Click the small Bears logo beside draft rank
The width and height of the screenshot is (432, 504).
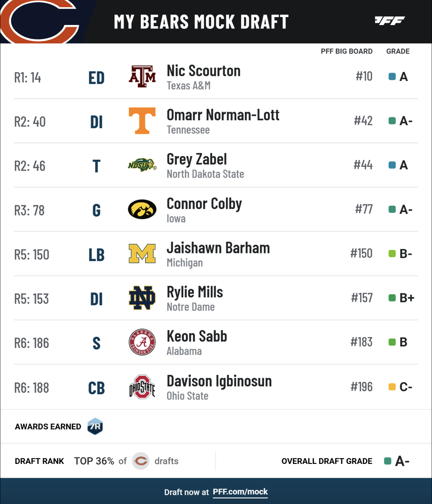pyautogui.click(x=141, y=461)
